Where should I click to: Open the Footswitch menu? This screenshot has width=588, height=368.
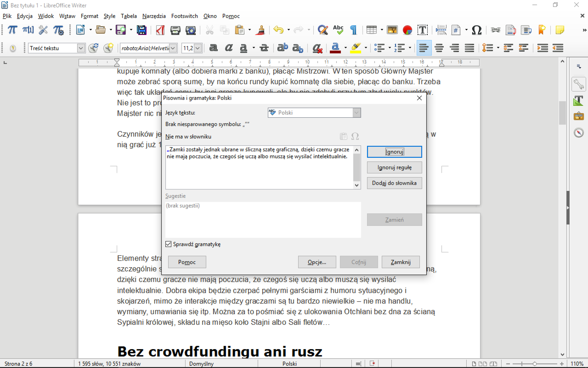click(185, 16)
